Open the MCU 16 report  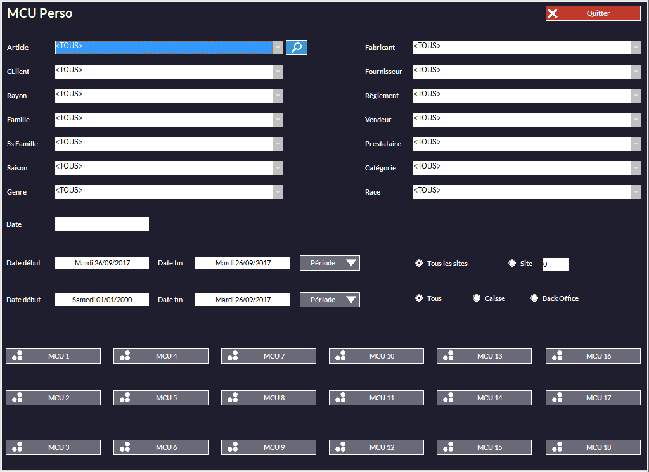593,356
